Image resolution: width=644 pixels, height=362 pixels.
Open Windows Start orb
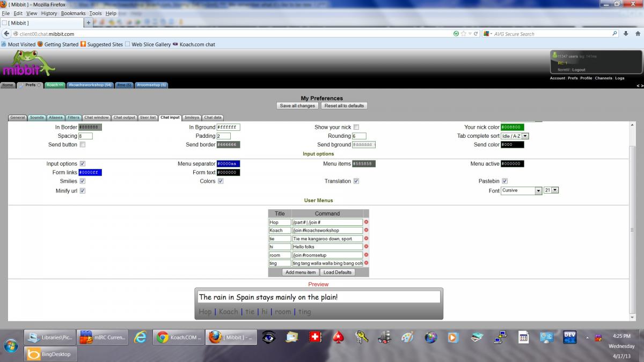coord(11,345)
